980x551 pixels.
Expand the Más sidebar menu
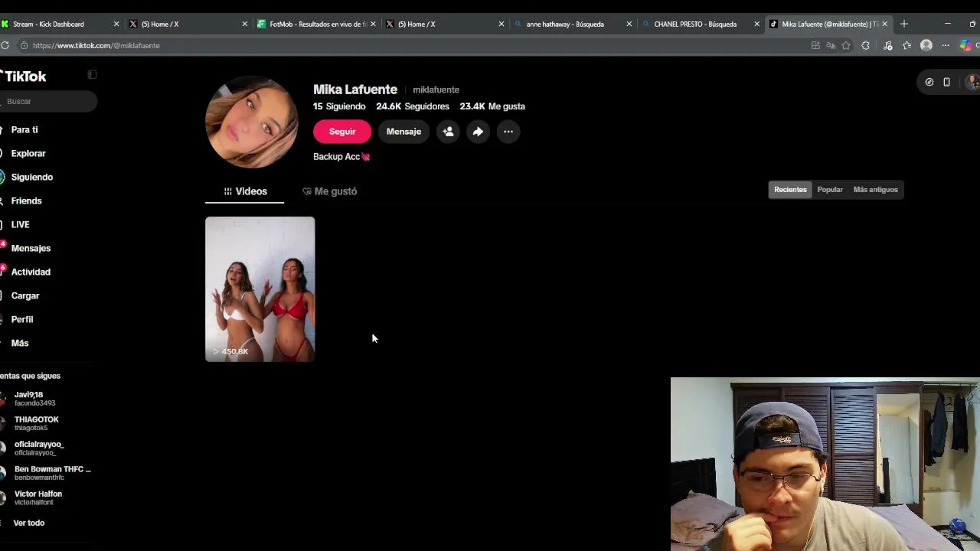click(20, 344)
